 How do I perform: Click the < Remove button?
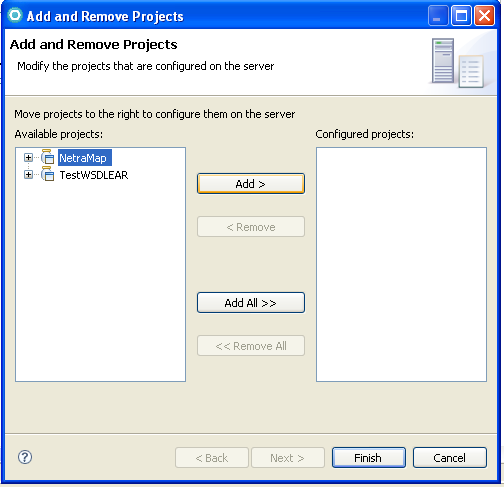click(x=251, y=227)
